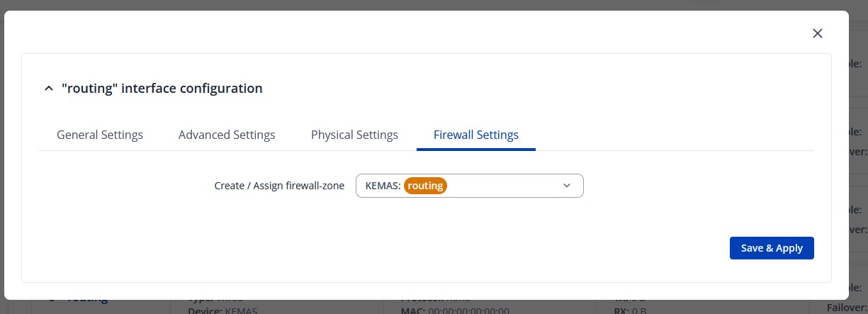
Task: Click the blue underline beneath Firewall Settings
Action: [x=475, y=149]
